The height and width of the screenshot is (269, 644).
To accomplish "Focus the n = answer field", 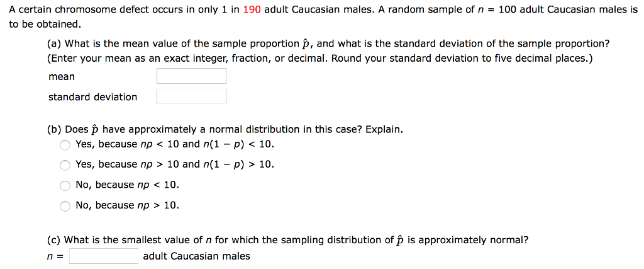I will (104, 256).
